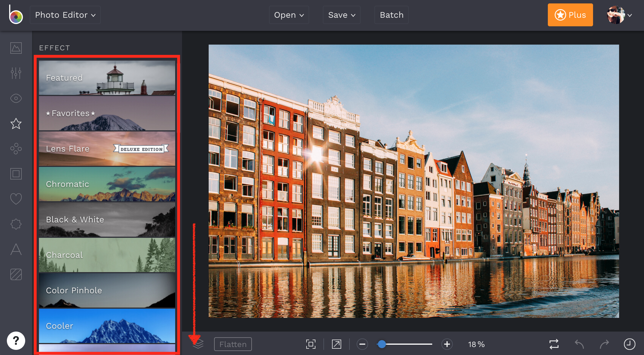
Task: Open the Layers stack icon
Action: (198, 344)
